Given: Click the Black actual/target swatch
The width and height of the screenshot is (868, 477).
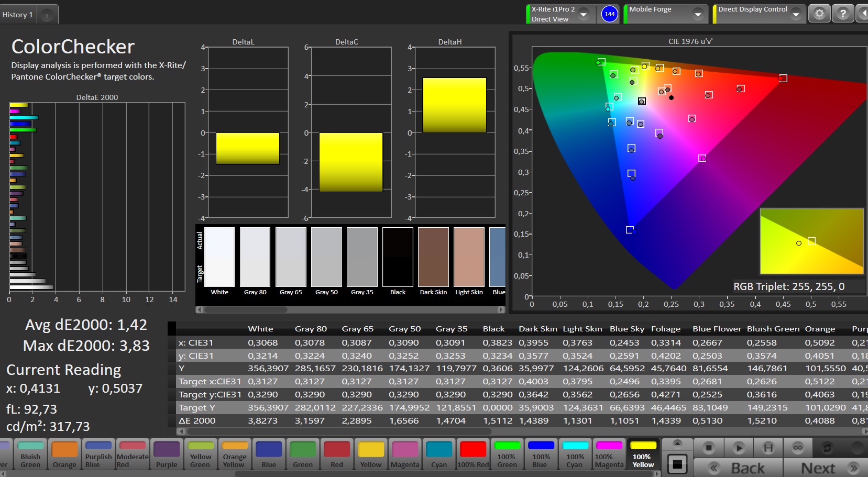Looking at the screenshot, I should pos(398,257).
